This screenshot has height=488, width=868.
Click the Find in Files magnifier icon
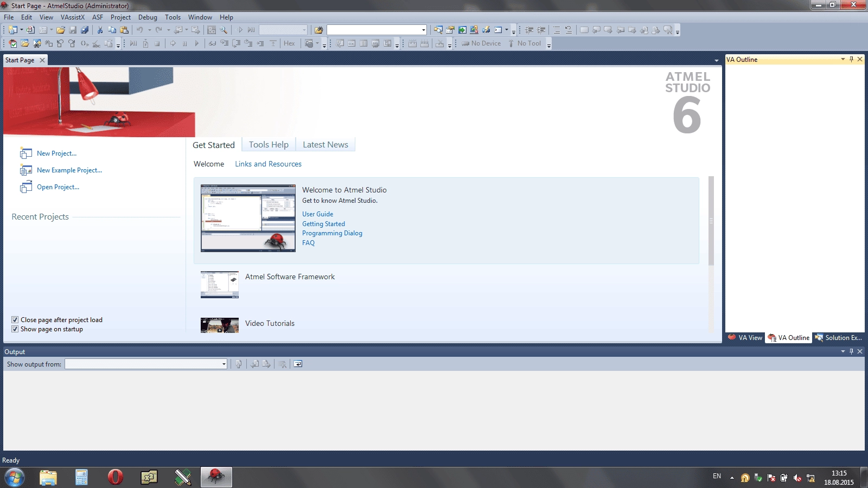(224, 30)
